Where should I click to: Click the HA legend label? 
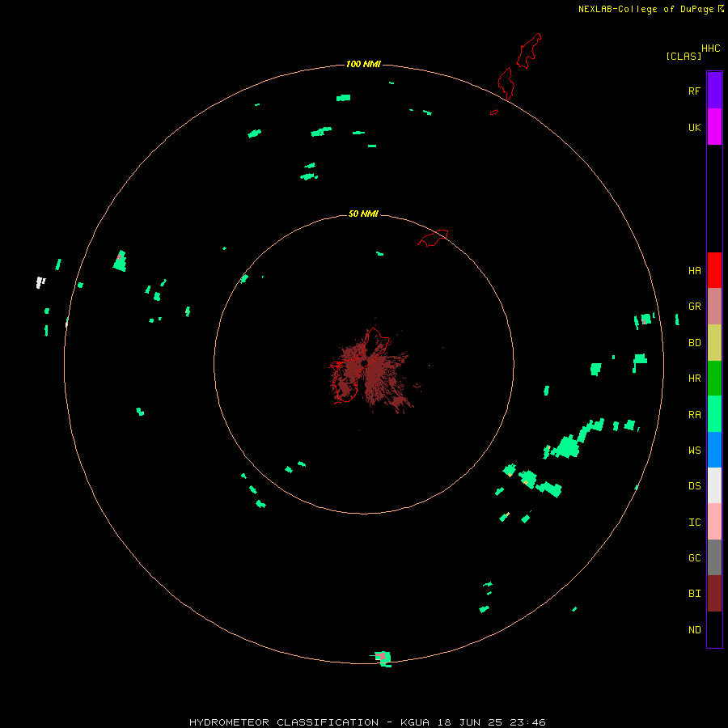(694, 270)
